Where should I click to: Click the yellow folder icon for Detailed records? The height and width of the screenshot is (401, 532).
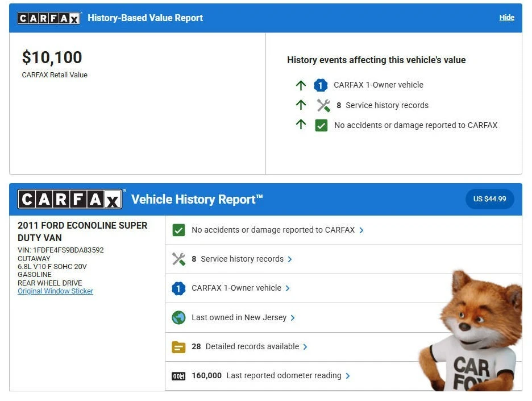pos(178,347)
